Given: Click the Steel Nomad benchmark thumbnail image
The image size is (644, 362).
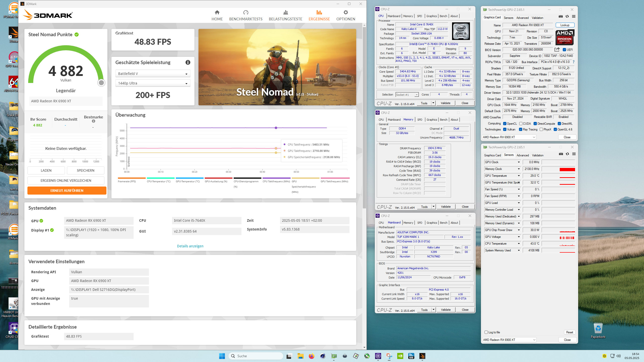Looking at the screenshot, I should [x=277, y=67].
